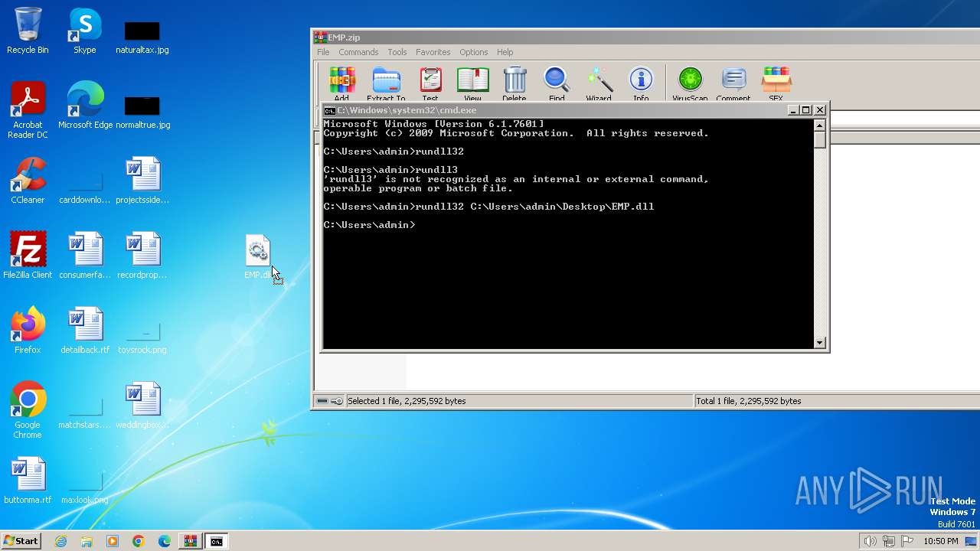Click the Comment toolbar icon
This screenshot has height=551, width=980.
tap(733, 84)
